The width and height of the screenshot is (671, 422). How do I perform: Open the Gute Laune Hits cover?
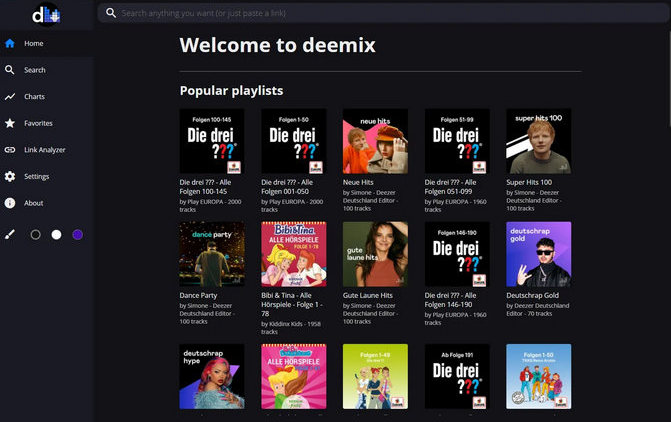tap(375, 254)
